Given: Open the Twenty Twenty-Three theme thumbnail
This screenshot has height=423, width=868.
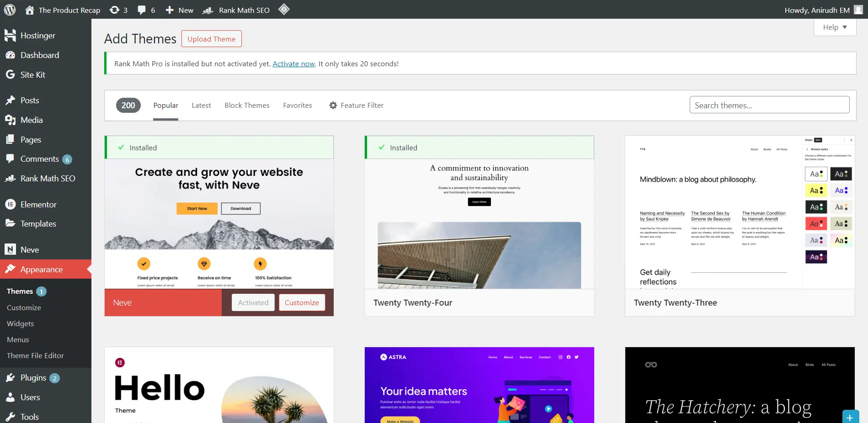Looking at the screenshot, I should click(740, 212).
